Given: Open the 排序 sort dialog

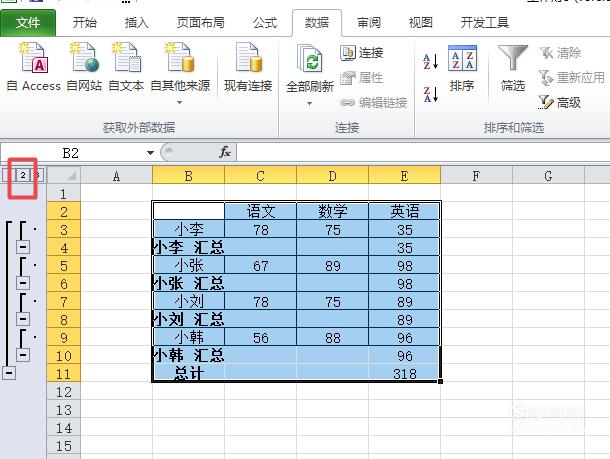Looking at the screenshot, I should (x=462, y=68).
